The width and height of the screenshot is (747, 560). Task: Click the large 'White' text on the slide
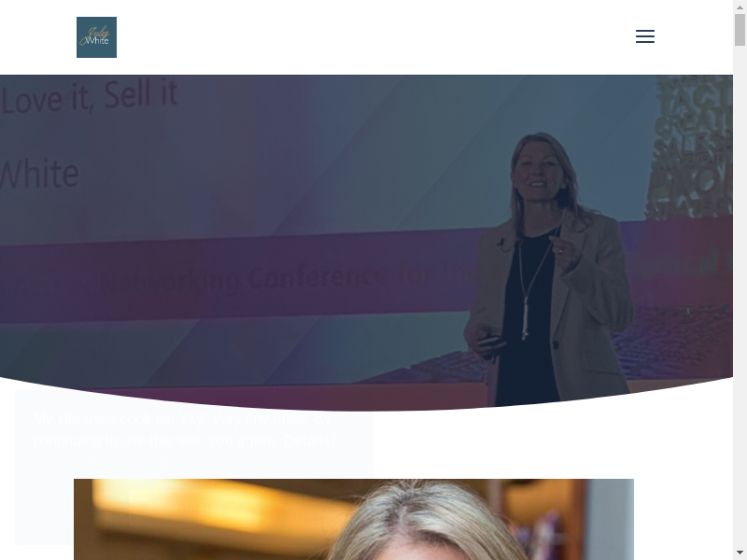(x=39, y=174)
